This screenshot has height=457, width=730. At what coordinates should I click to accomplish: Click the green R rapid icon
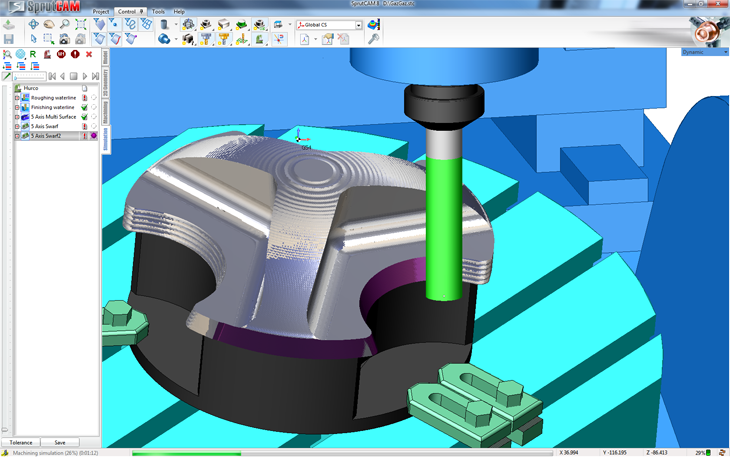click(33, 54)
